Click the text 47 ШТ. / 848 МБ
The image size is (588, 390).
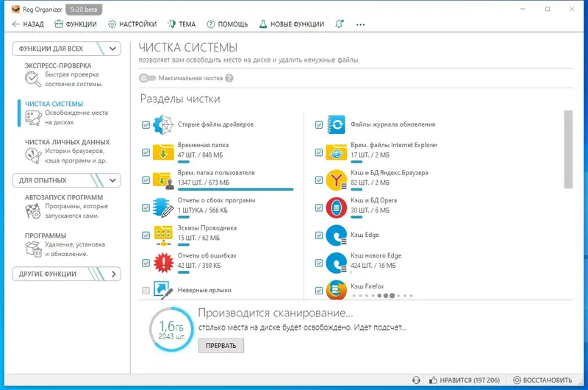(x=200, y=155)
